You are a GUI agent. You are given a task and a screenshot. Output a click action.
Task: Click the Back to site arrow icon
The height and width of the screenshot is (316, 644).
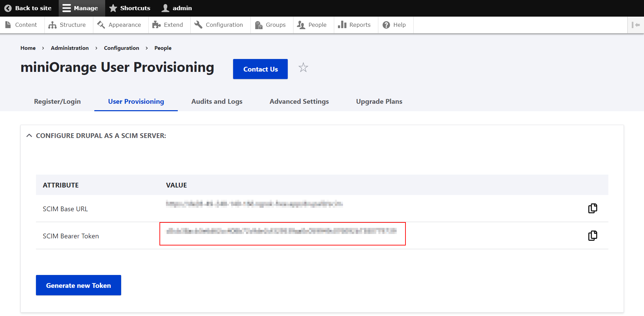(8, 8)
